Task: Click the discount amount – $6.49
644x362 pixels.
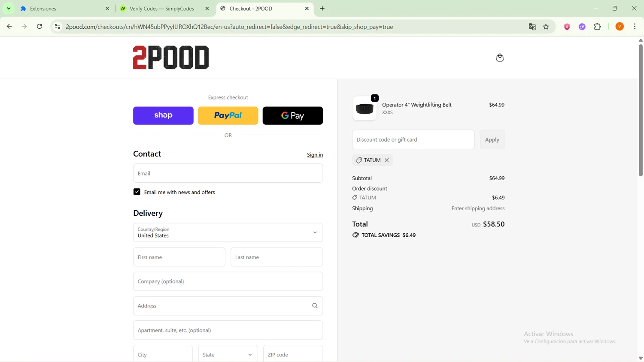Action: pyautogui.click(x=496, y=198)
